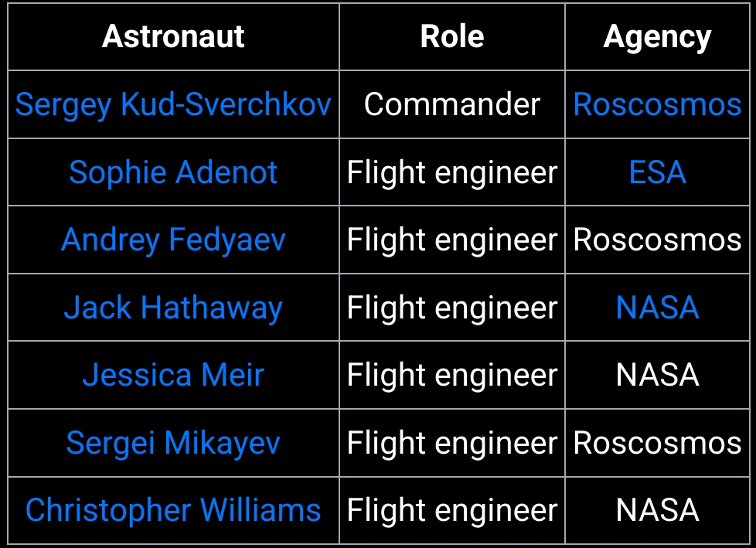Open the Andrey Fedyaev link
The height and width of the screenshot is (548, 756).
pos(173,240)
